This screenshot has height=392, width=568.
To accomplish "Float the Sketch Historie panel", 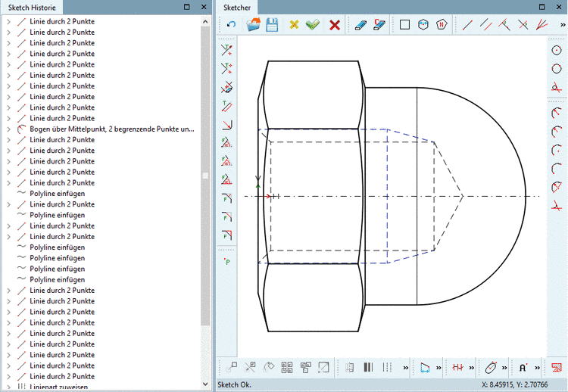I will point(187,7).
